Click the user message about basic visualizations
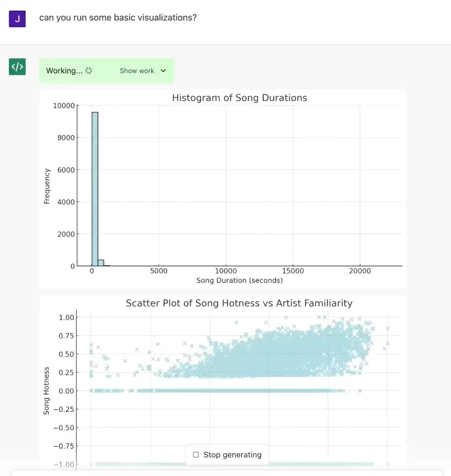 click(118, 17)
